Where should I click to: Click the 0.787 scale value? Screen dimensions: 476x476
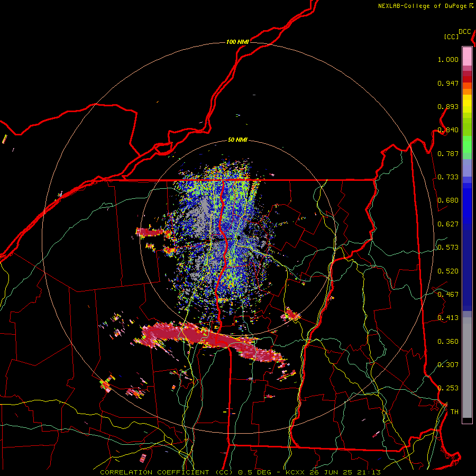tap(448, 153)
